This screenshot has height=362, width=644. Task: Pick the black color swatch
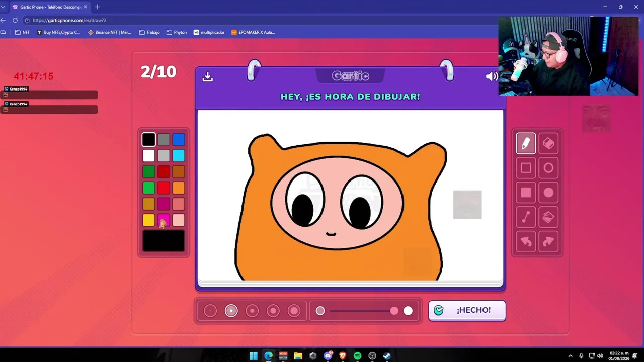point(148,139)
